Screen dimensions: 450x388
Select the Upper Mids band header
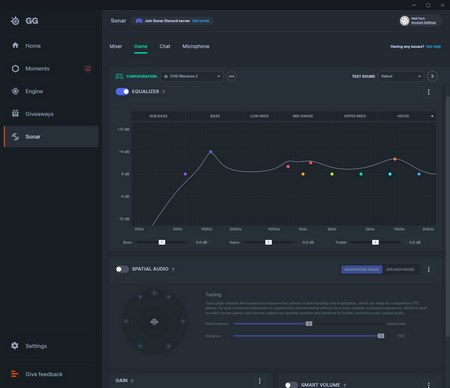pyautogui.click(x=355, y=116)
